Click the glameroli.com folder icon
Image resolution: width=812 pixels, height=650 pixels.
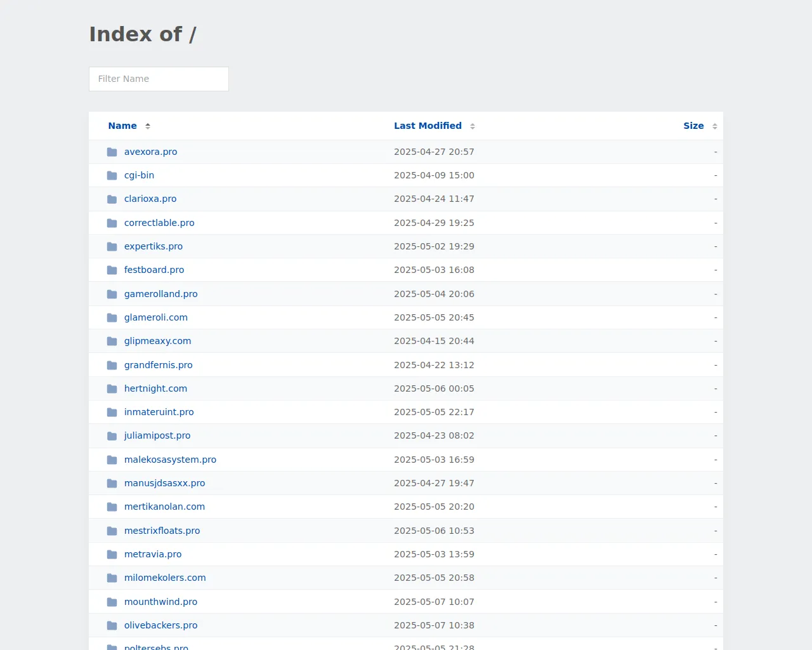tap(112, 317)
